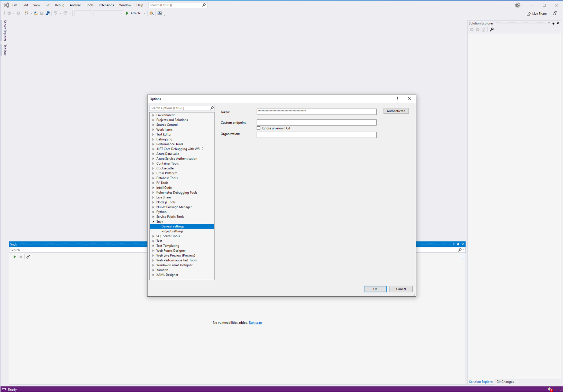Toggle the Ignore unknown CA checkbox
Image resolution: width=563 pixels, height=392 pixels.
259,128
